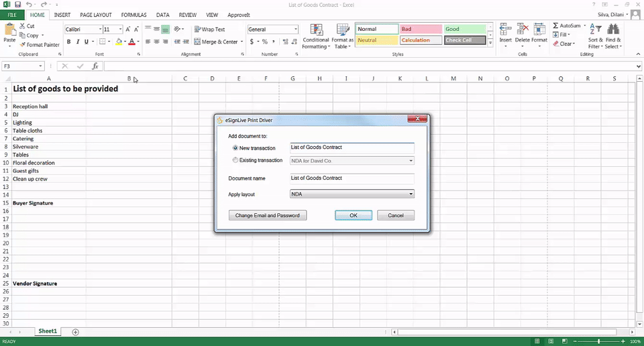
Task: Click Cancel in eSignLive dialog
Action: (x=396, y=215)
